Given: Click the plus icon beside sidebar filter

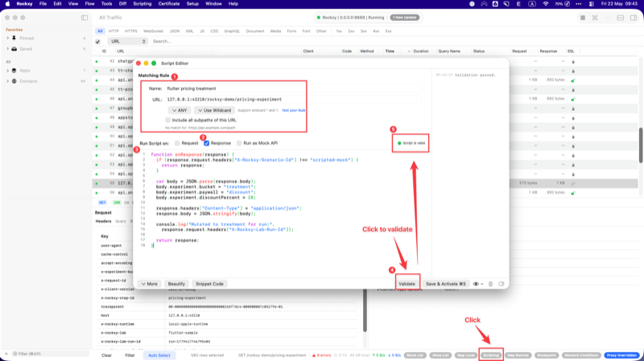Looking at the screenshot, I should 6,354.
